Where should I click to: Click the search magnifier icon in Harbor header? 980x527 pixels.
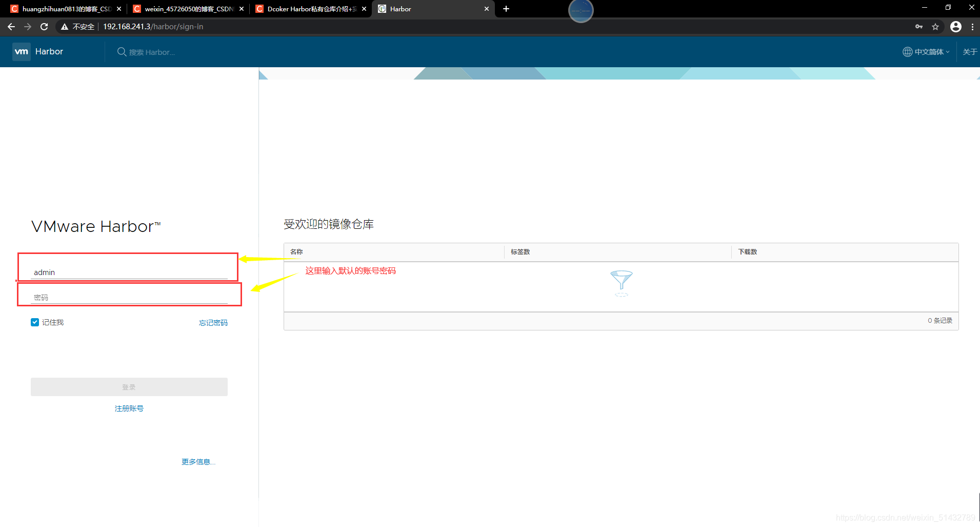pyautogui.click(x=122, y=52)
